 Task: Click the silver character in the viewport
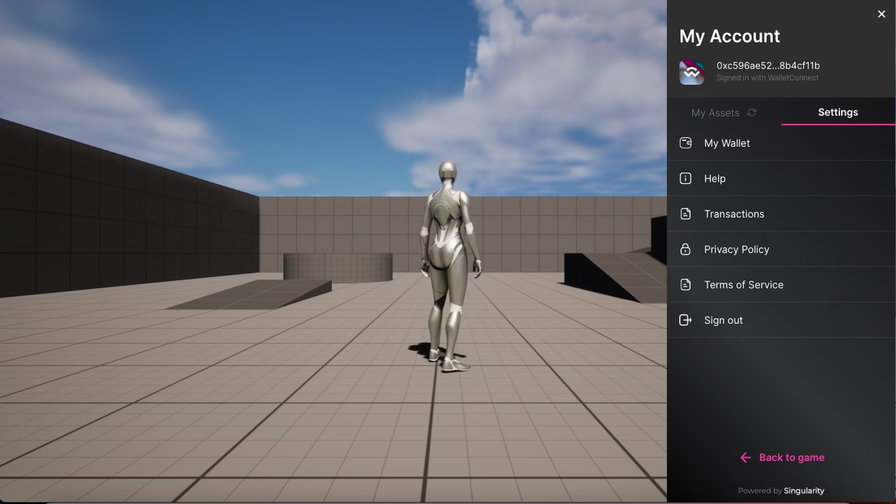(x=444, y=260)
